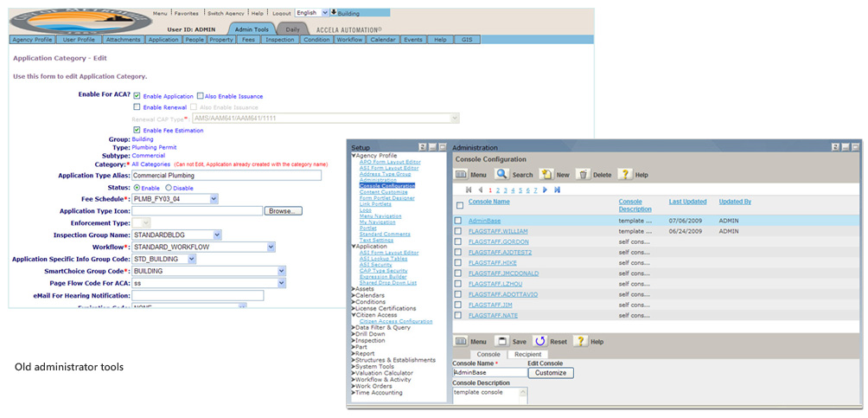The height and width of the screenshot is (418, 868).
Task: Open the FLAGSTAFF.WILLIAM console link
Action: click(498, 231)
